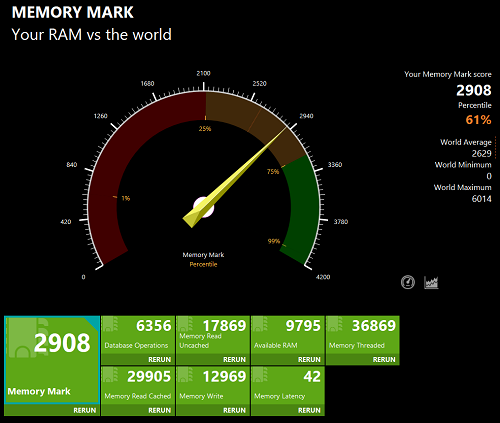The height and width of the screenshot is (423, 500).
Task: Click the 75% percentile marker label
Action: (273, 172)
